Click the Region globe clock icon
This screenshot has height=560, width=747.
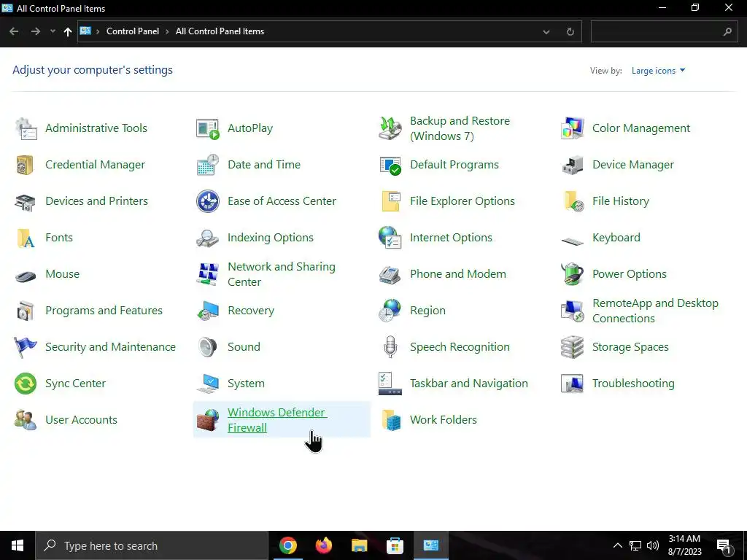pyautogui.click(x=390, y=311)
